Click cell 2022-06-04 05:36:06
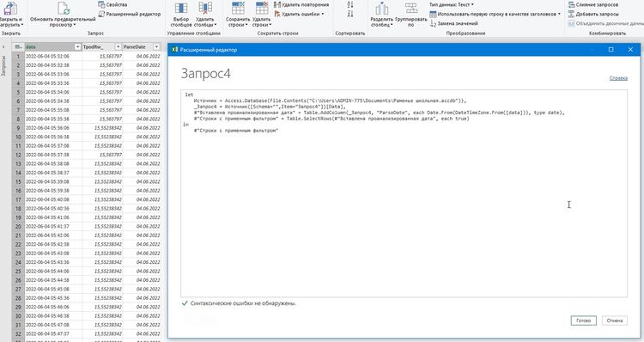644x342 pixels. coord(53,128)
